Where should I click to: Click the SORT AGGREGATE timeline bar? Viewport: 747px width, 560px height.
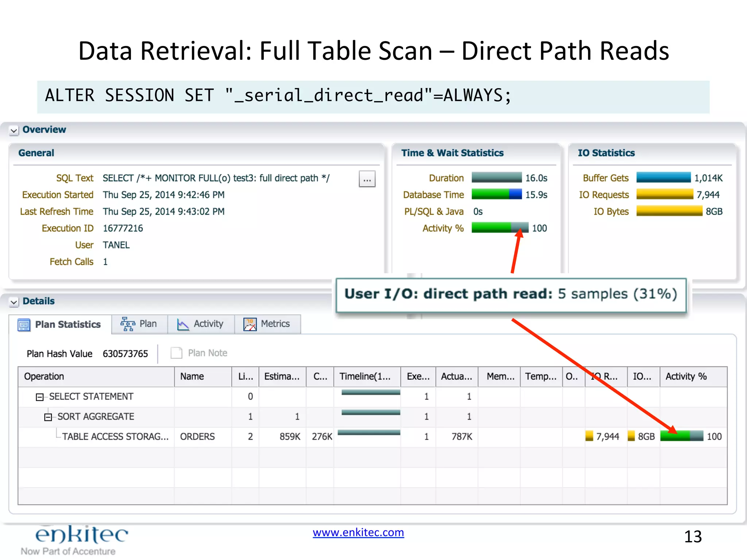click(371, 413)
